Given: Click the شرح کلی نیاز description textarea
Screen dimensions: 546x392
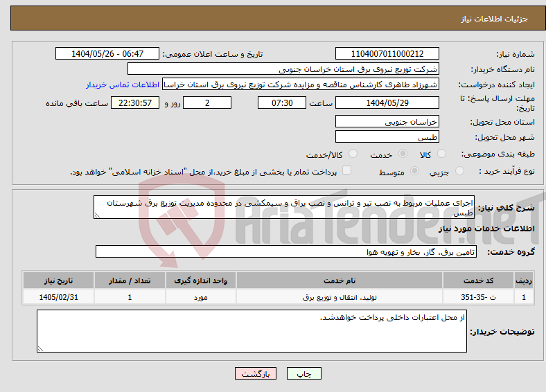Looking at the screenshot, I should (284, 207).
